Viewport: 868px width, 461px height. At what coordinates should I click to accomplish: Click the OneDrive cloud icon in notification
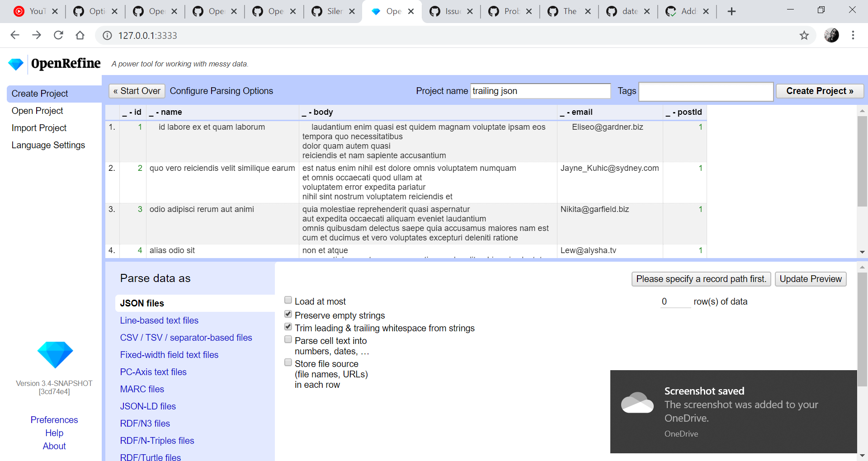point(637,403)
